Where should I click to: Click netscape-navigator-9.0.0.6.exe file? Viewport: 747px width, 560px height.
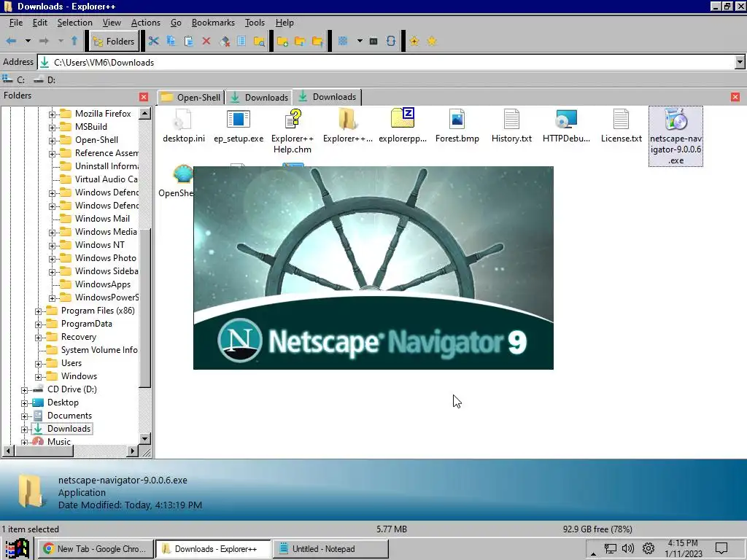coord(676,136)
